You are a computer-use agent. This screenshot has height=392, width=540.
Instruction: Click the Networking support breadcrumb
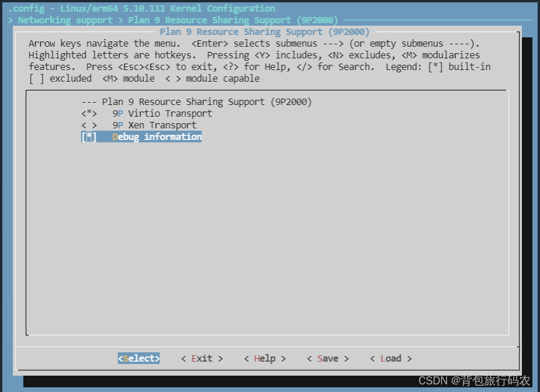click(65, 20)
